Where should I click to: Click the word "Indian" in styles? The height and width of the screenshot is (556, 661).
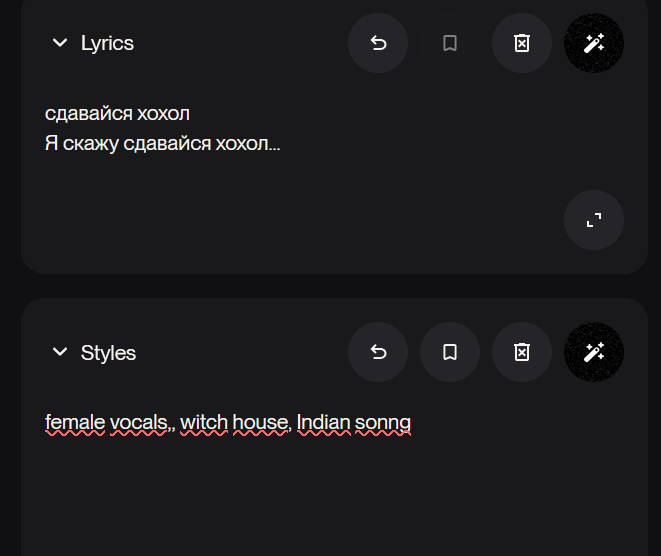coord(323,423)
